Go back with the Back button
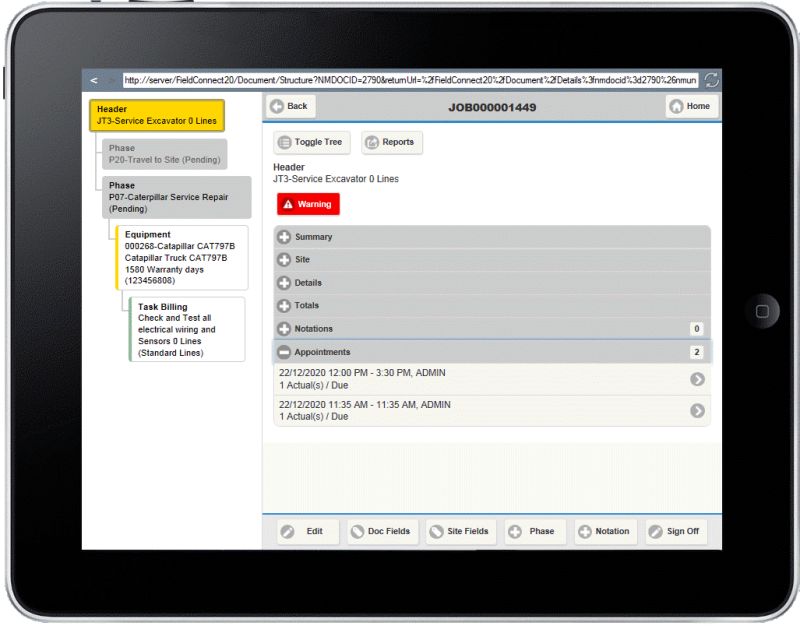 tap(290, 106)
